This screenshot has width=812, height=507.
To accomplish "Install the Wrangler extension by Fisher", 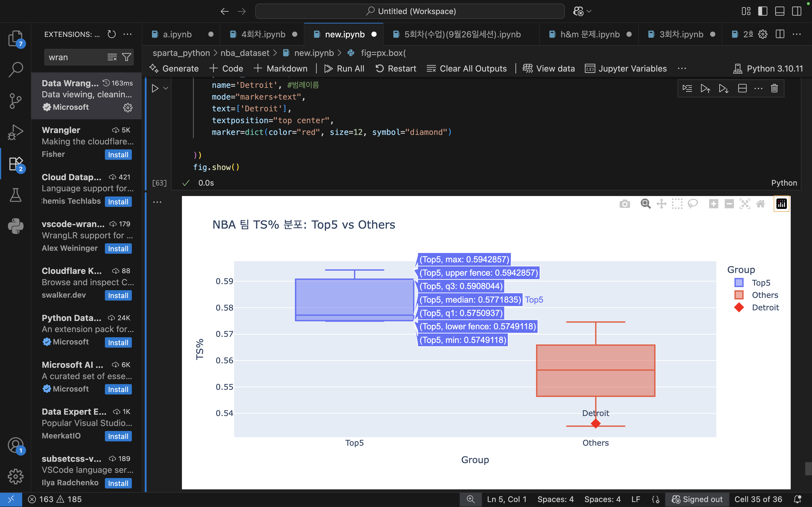I will click(x=118, y=155).
